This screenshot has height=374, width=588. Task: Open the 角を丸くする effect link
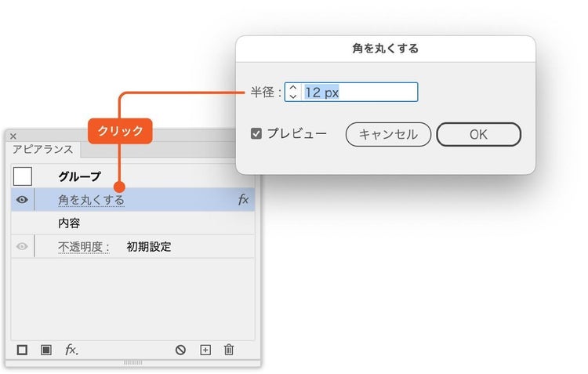[x=91, y=200]
